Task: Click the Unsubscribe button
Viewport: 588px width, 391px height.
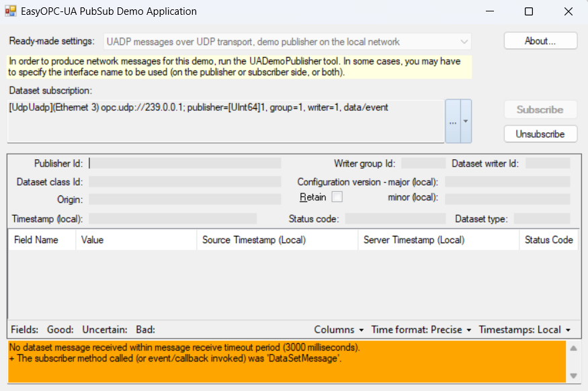Action: point(540,134)
